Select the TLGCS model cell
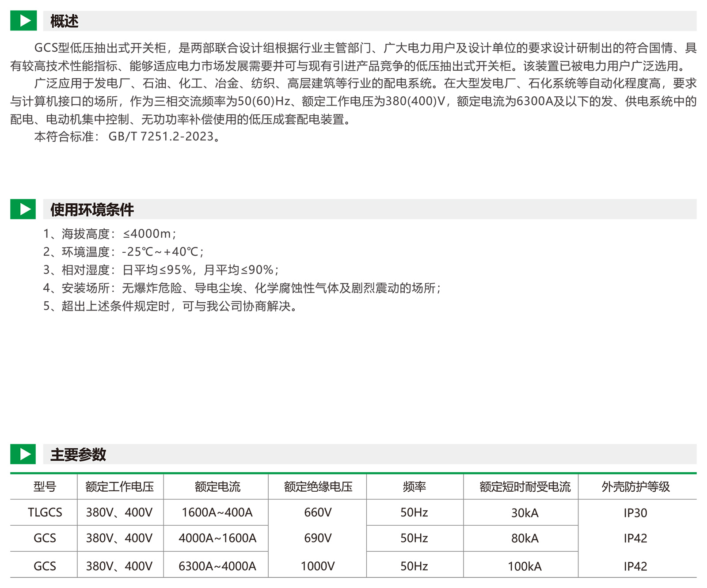707x588 pixels. coord(45,512)
